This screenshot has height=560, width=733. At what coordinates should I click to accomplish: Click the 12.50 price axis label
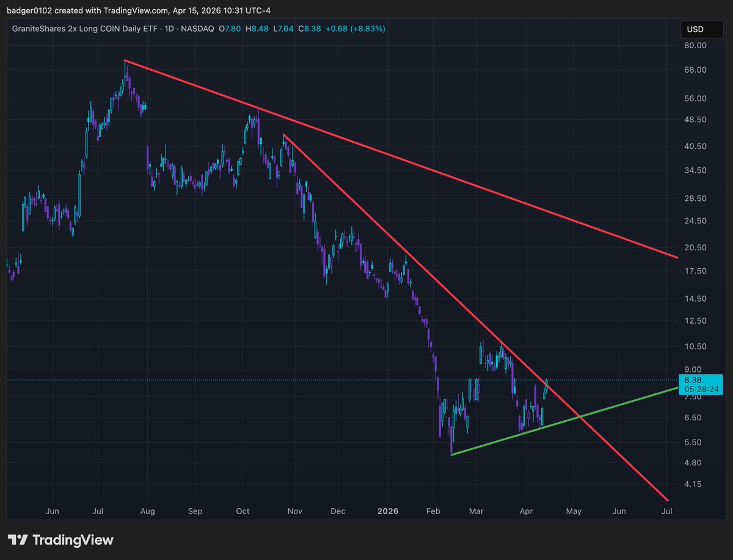tap(695, 321)
